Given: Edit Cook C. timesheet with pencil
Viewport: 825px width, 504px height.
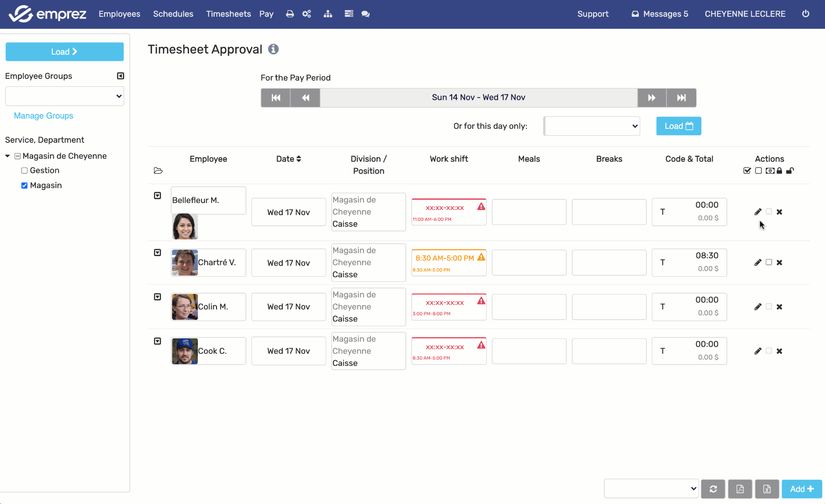Looking at the screenshot, I should point(758,351).
